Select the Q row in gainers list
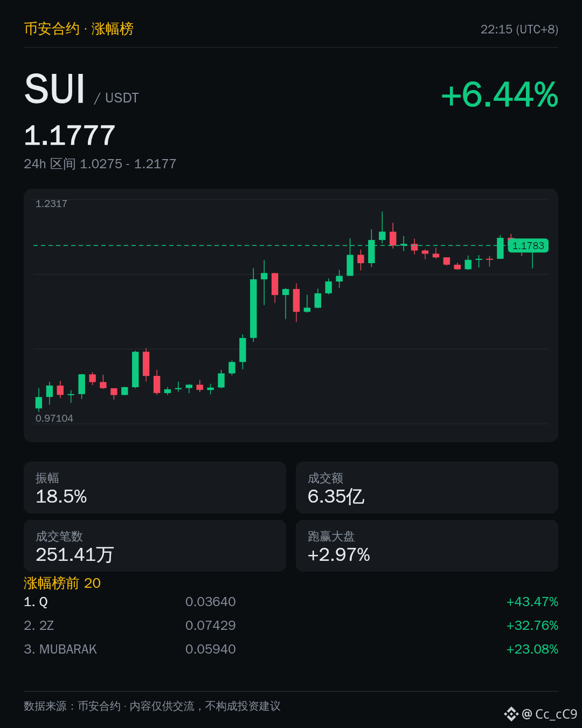The height and width of the screenshot is (728, 582). 291,602
